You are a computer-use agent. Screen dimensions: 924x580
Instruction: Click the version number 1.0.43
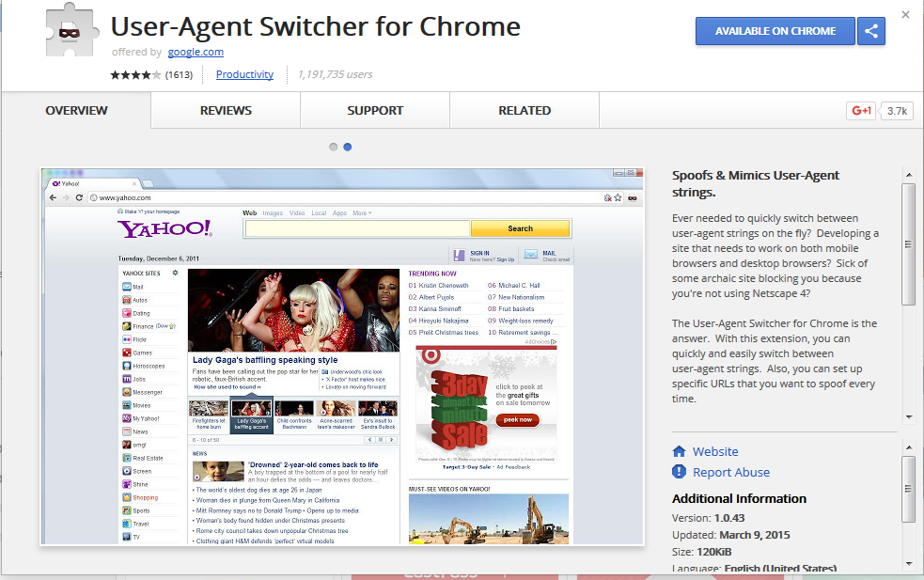(729, 518)
